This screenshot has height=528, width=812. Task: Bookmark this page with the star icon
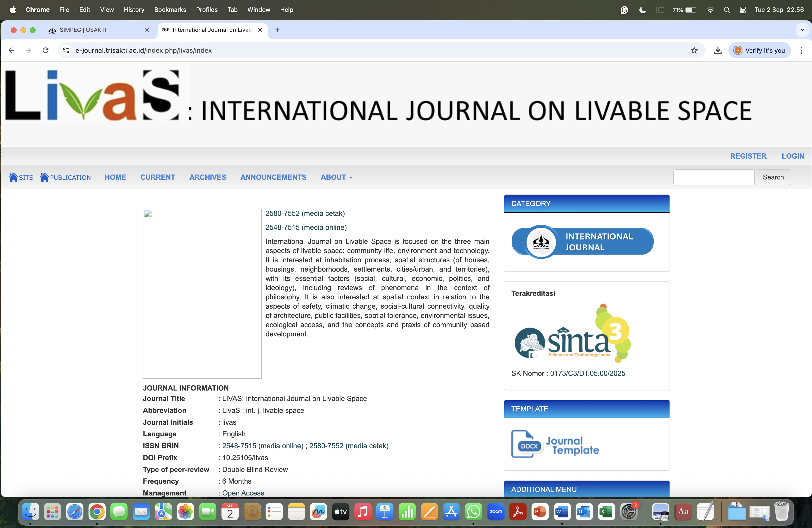[694, 51]
